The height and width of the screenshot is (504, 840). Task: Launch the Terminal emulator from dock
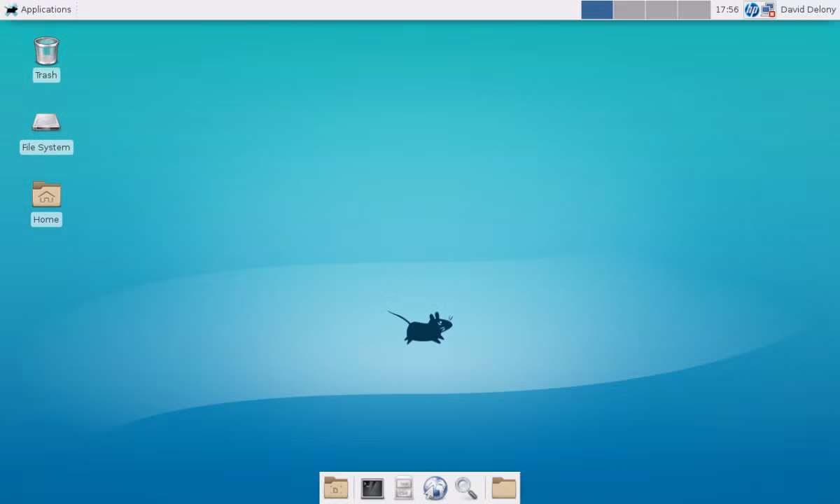point(372,488)
